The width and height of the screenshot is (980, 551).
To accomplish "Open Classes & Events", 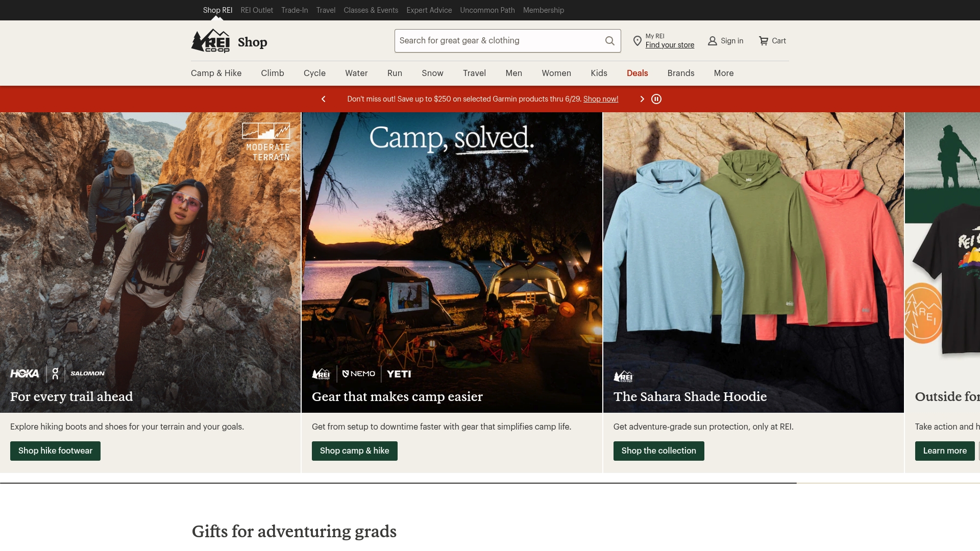I will coord(371,10).
